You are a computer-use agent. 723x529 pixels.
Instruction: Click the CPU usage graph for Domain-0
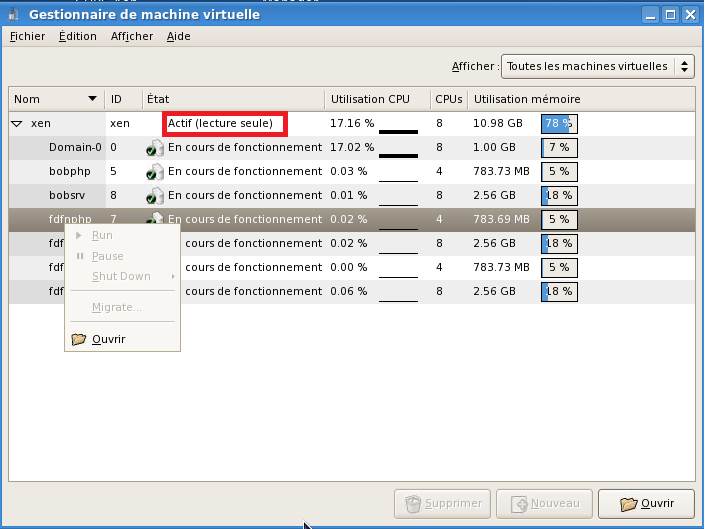tap(398, 148)
